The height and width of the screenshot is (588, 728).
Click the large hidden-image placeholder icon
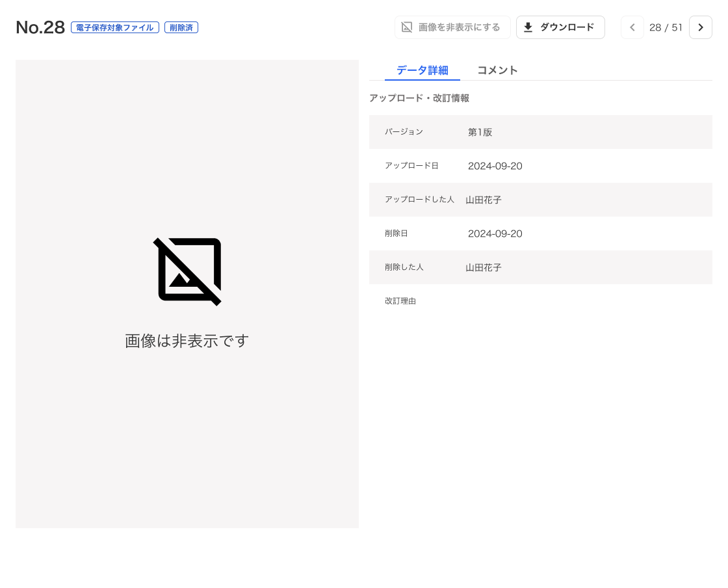click(187, 271)
